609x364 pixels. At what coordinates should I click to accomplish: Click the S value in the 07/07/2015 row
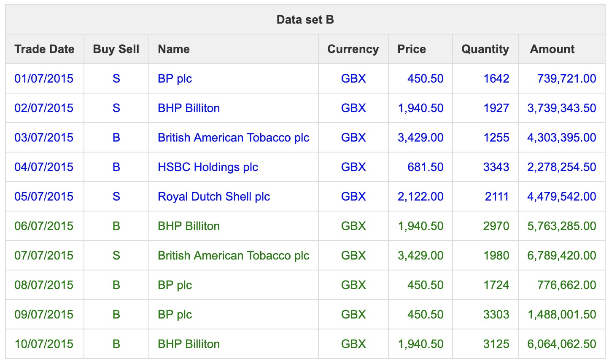pos(116,256)
